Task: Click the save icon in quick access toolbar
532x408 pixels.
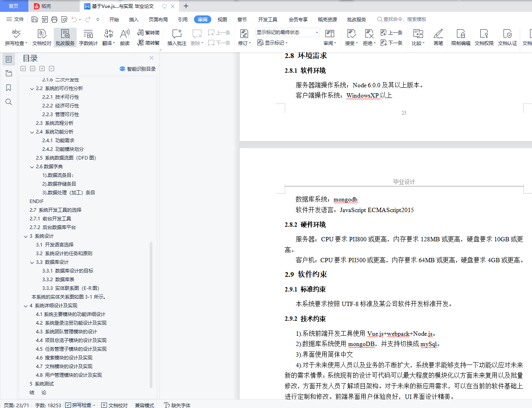Action: point(34,19)
